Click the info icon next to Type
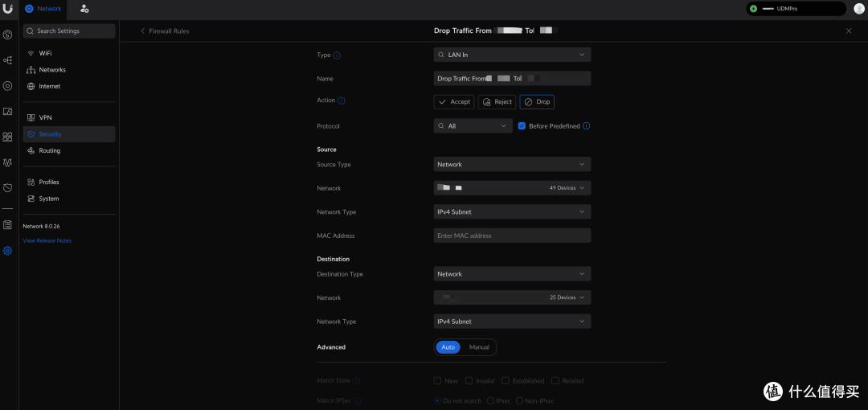868x410 pixels. (x=337, y=55)
